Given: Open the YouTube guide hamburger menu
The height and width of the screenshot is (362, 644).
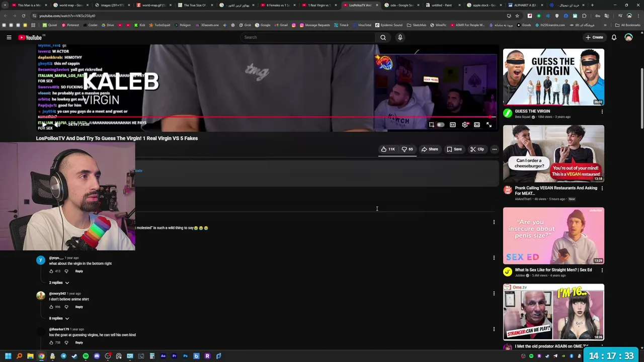Looking at the screenshot, I should (x=9, y=37).
